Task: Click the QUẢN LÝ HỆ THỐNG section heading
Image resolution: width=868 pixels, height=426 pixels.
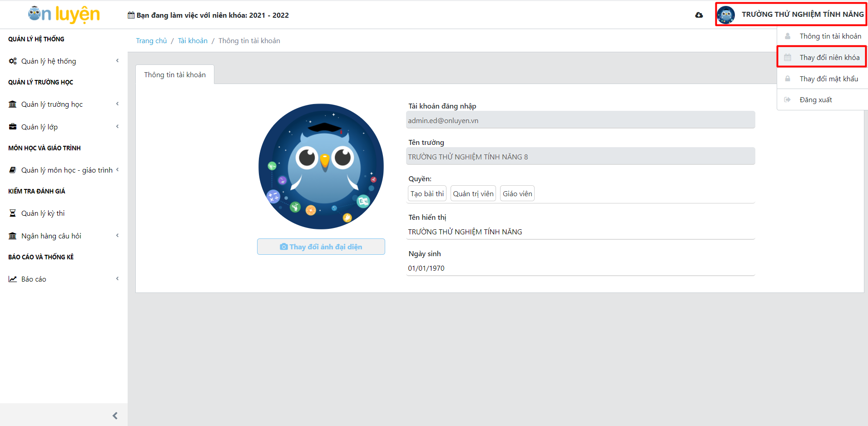Action: 36,39
